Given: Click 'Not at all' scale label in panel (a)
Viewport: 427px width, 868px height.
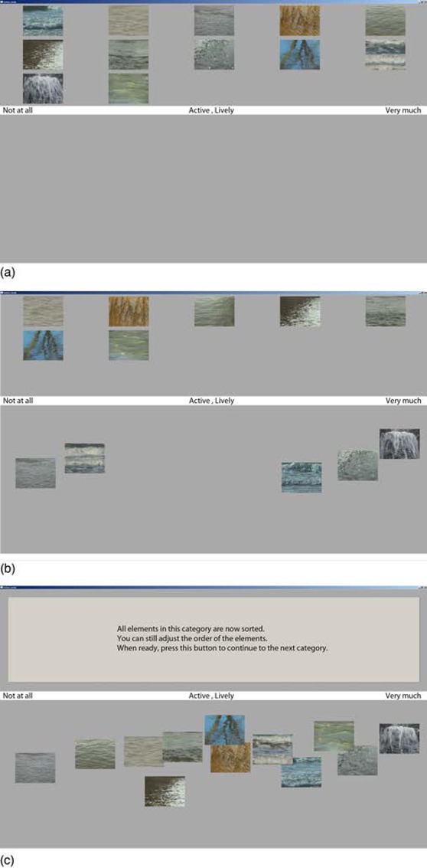Looking at the screenshot, I should click(18, 110).
